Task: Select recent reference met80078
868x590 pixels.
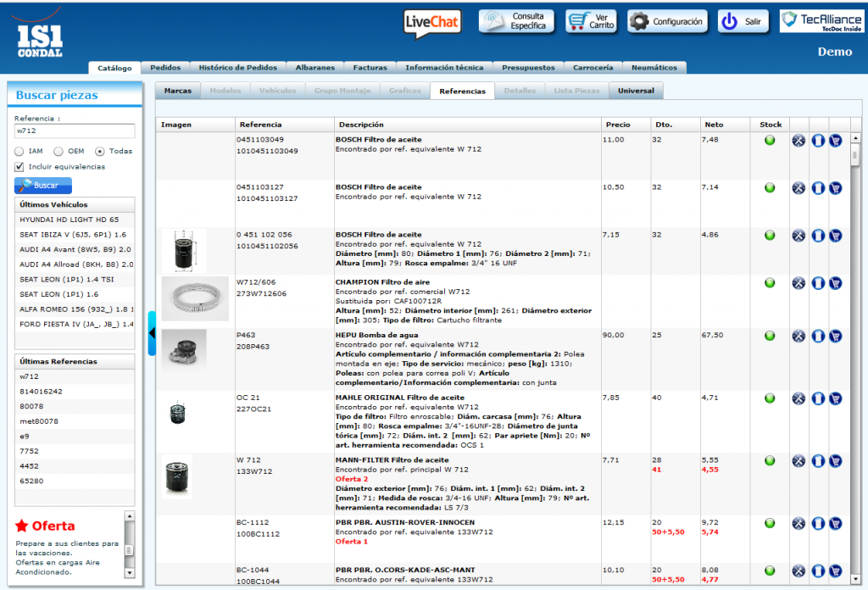Action: pos(75,421)
